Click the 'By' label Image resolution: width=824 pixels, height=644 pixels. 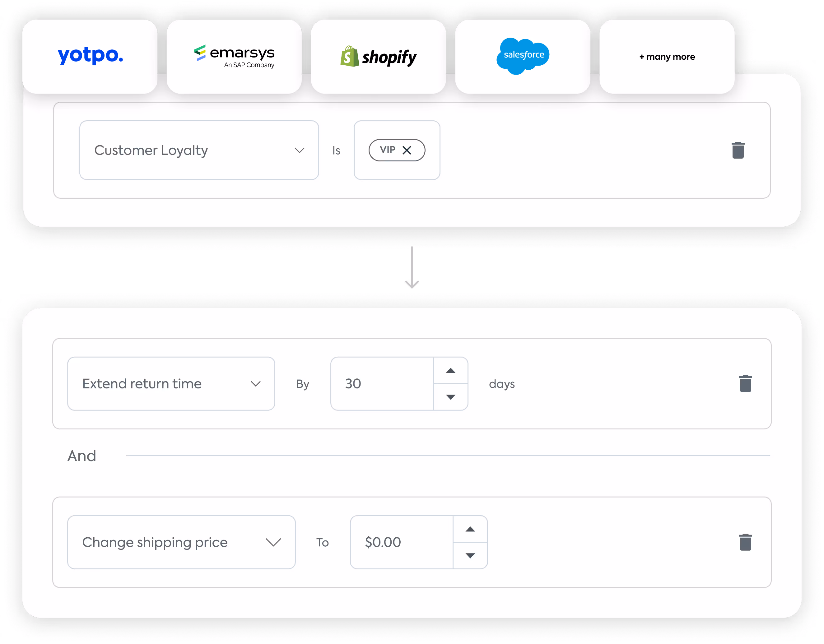tap(303, 384)
